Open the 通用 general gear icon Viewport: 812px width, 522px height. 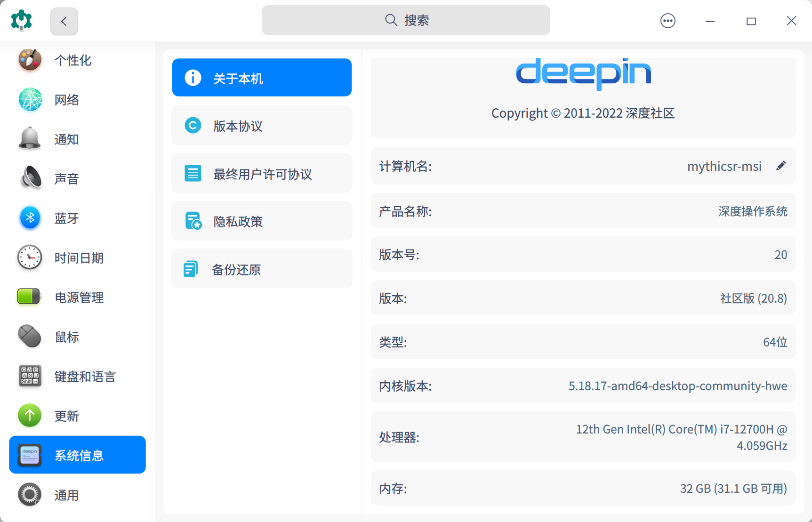(x=30, y=495)
